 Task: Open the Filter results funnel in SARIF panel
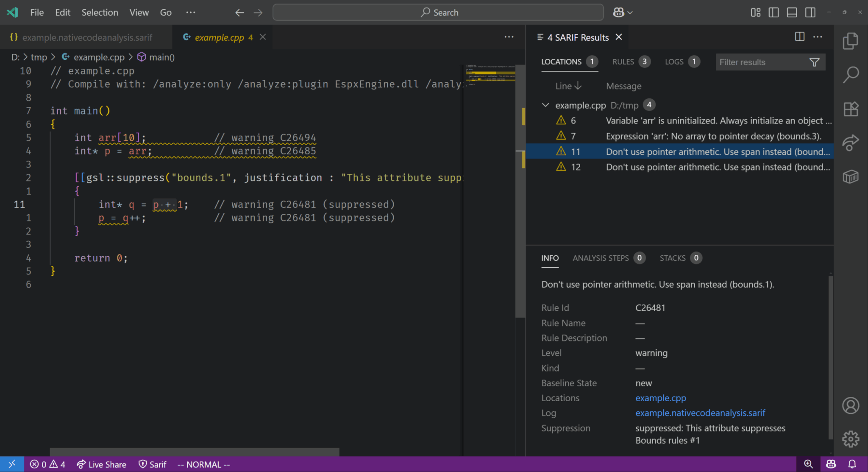click(x=814, y=62)
